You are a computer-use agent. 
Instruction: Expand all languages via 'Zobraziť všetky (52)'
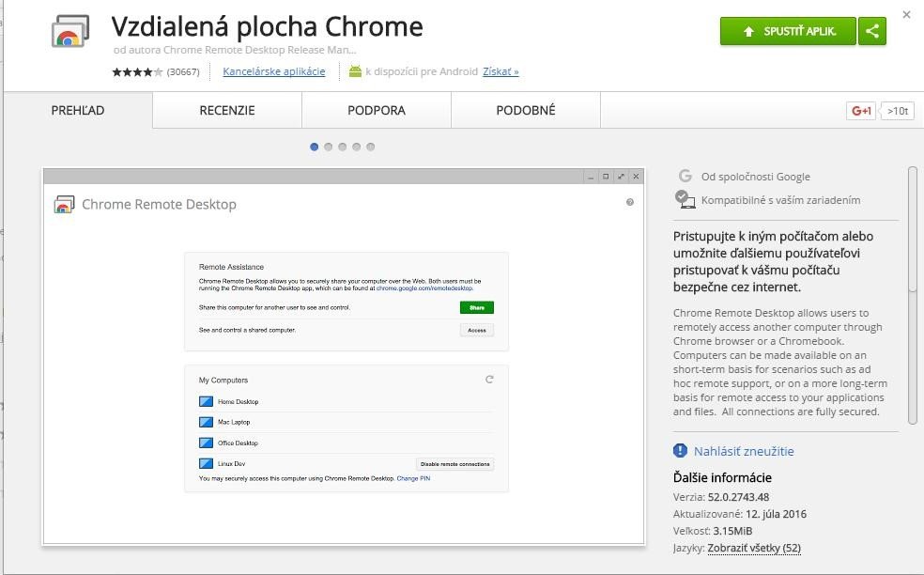pos(754,548)
